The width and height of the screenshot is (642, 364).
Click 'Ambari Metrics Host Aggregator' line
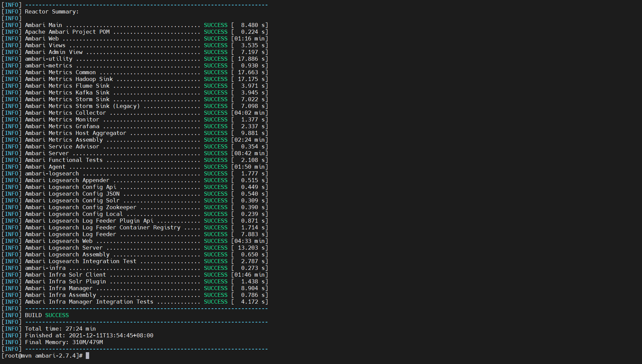(76, 133)
